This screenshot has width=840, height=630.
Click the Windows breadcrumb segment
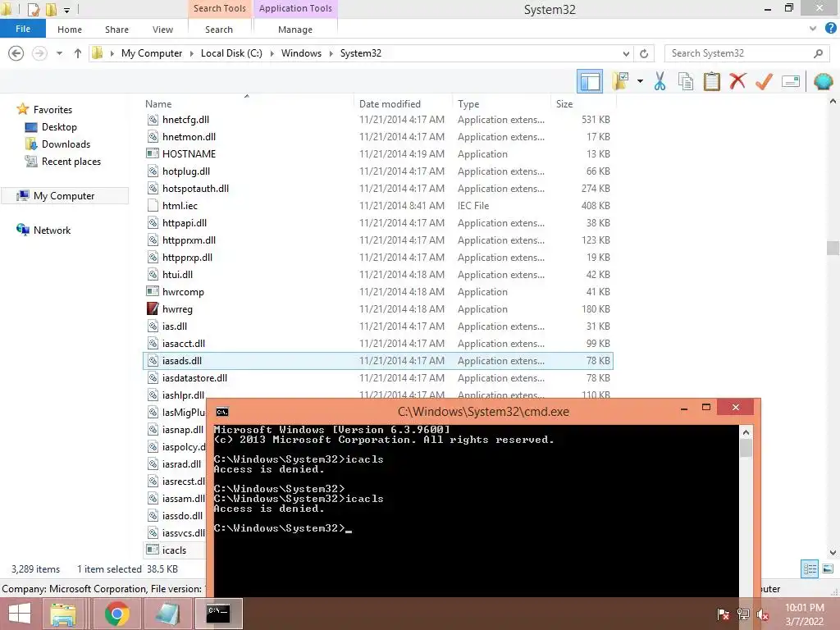(x=301, y=53)
